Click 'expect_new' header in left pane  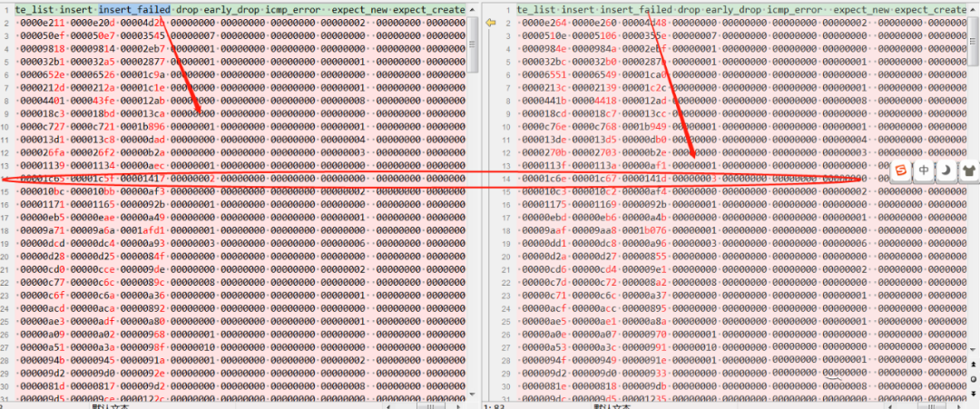(x=360, y=10)
